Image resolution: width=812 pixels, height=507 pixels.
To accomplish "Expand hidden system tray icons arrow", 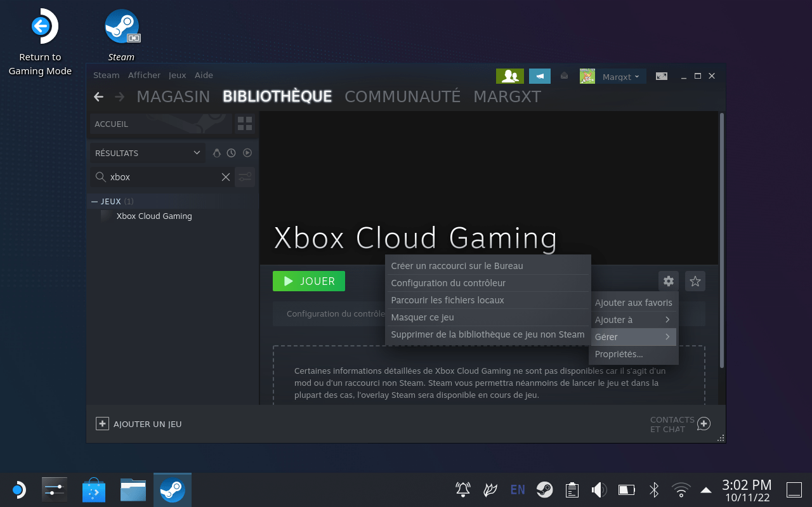I will tap(705, 490).
